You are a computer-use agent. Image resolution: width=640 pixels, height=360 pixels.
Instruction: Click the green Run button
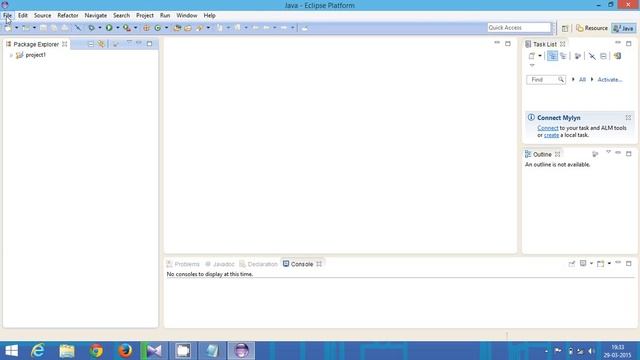[x=109, y=28]
